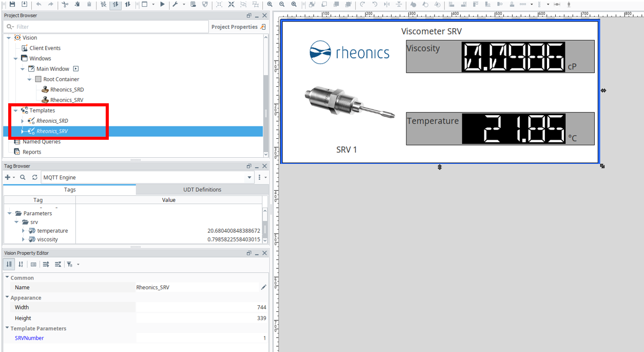Click the Viscosity LED display
644x352 pixels.
point(513,57)
